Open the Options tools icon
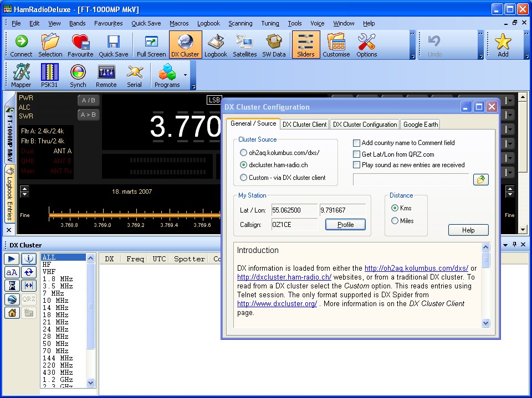This screenshot has width=532, height=398. pyautogui.click(x=366, y=45)
